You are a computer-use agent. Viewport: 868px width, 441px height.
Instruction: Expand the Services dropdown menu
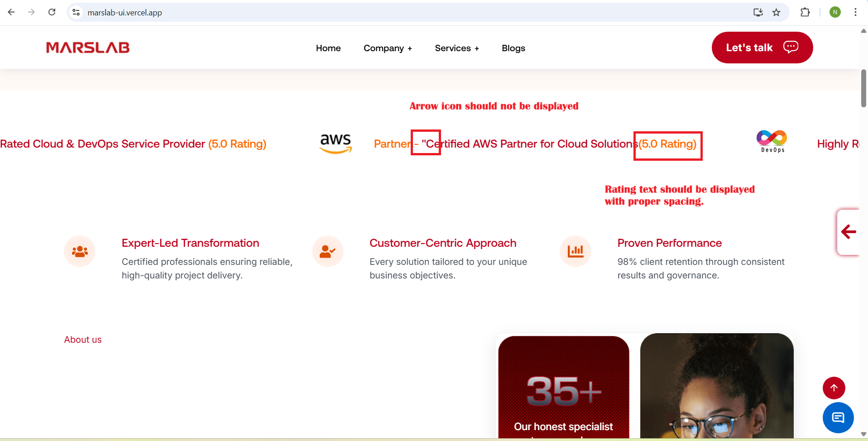456,48
